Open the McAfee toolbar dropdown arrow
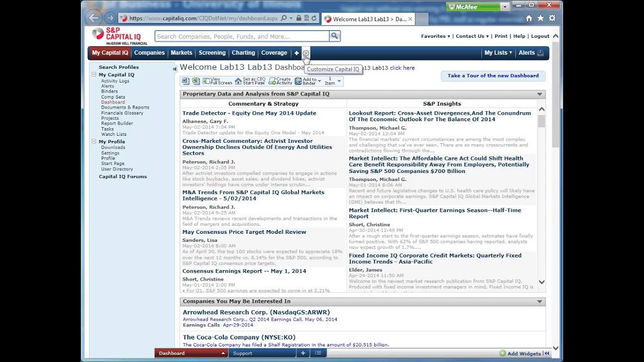 [x=505, y=7]
